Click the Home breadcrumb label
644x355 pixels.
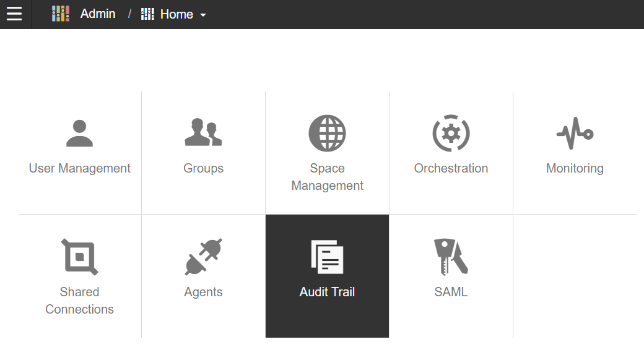pos(176,14)
